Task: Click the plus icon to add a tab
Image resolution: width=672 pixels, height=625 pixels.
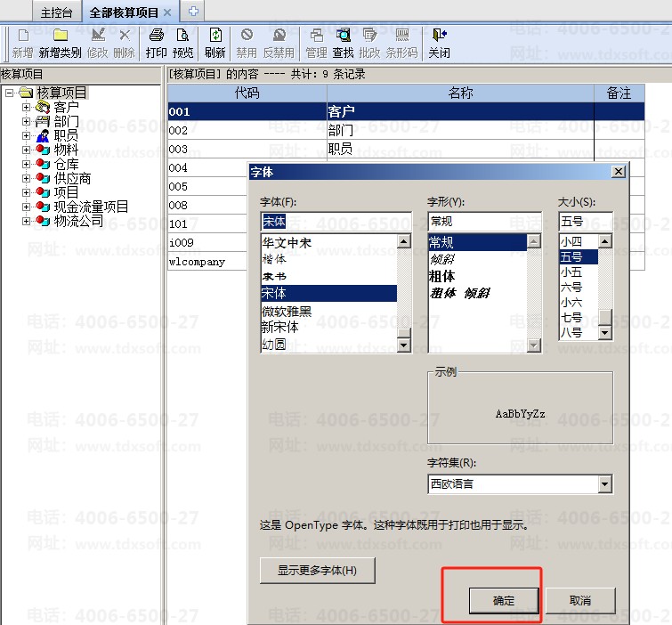Action: [193, 12]
